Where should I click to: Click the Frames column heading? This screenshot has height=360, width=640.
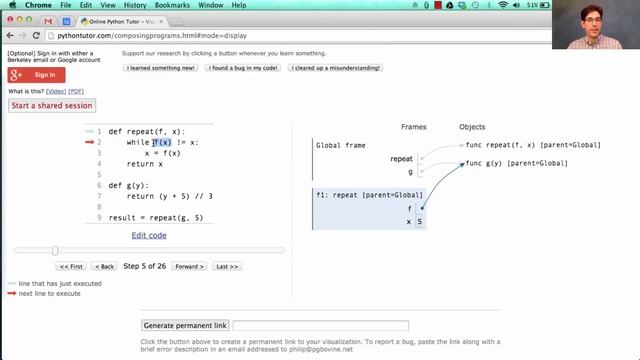point(413,127)
